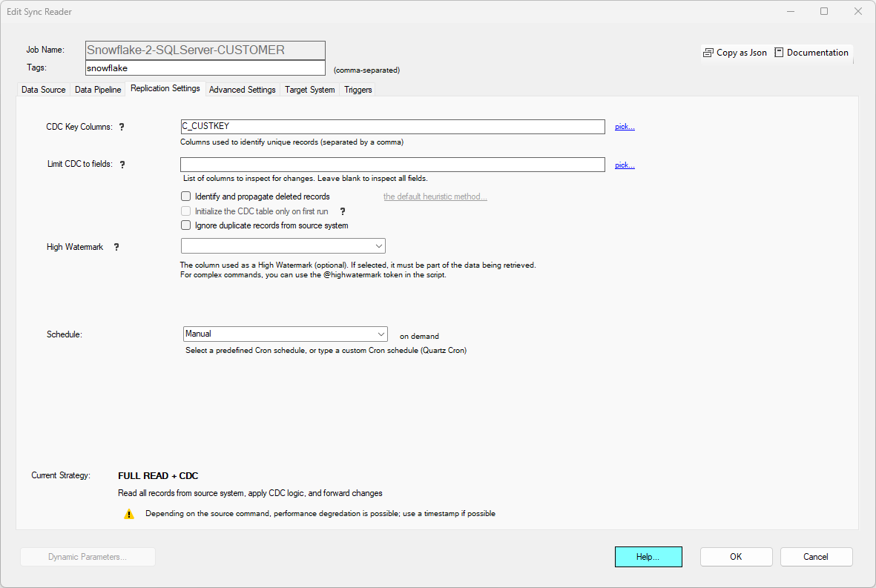Click the '@highwatermark token' hint line
This screenshot has width=876, height=588.
(314, 275)
